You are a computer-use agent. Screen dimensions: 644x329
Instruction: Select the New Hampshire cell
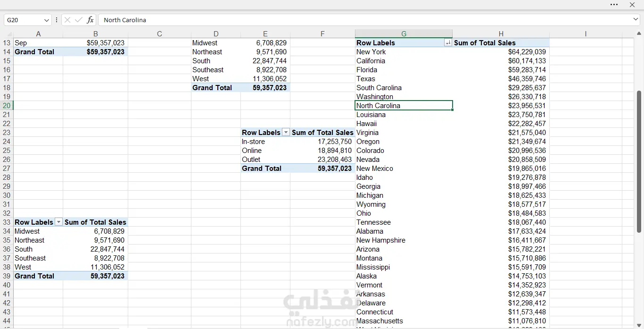tap(404, 240)
